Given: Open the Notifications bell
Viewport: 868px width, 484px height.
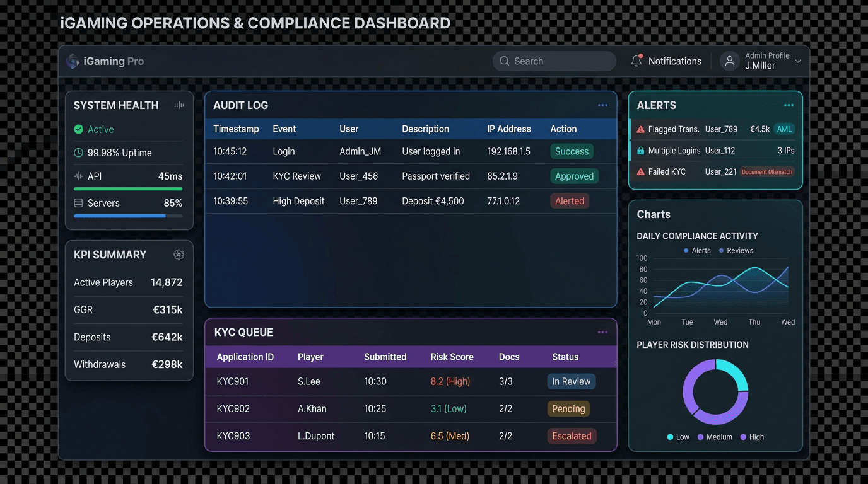Looking at the screenshot, I should (x=638, y=60).
